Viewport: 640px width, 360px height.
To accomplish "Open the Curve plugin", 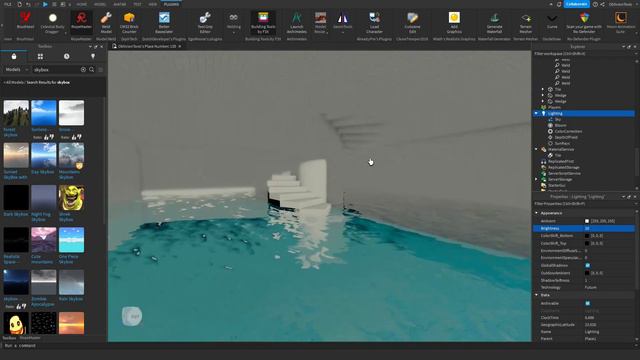I will pos(552,21).
